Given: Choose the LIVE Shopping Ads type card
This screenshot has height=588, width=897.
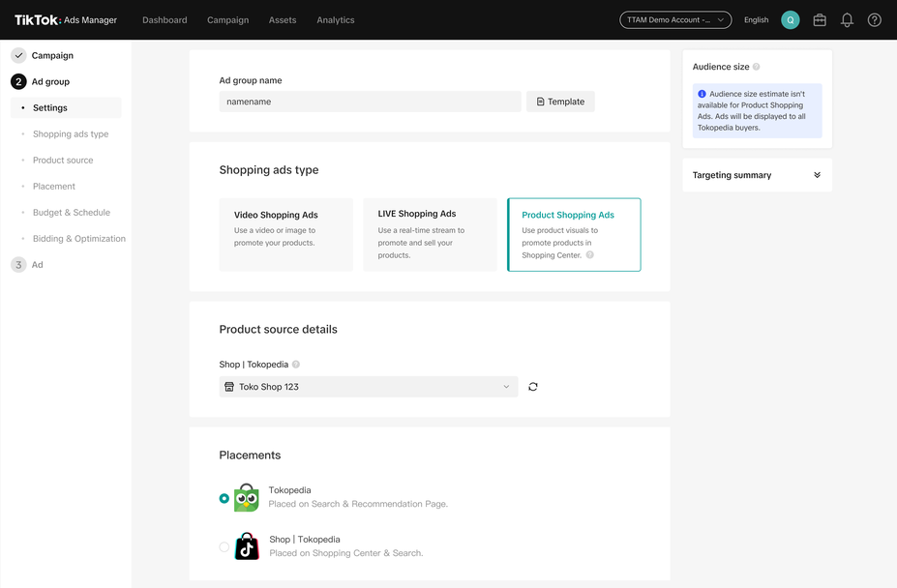Looking at the screenshot, I should tap(430, 235).
